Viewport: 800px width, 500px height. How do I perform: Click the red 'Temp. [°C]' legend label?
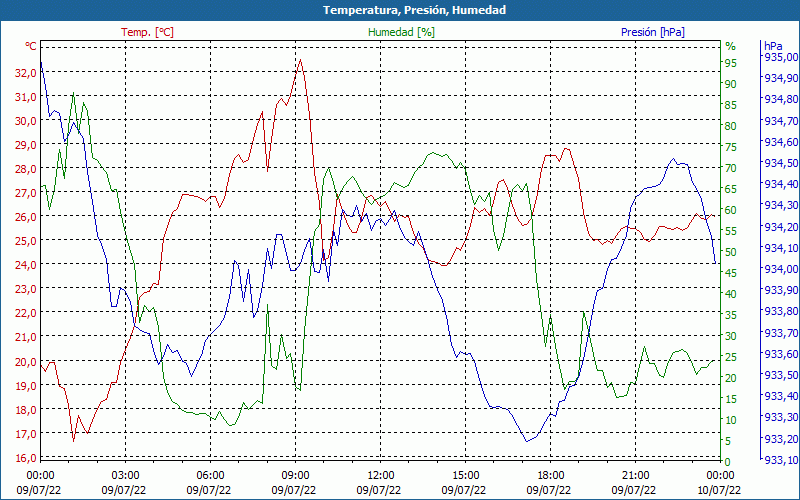147,32
